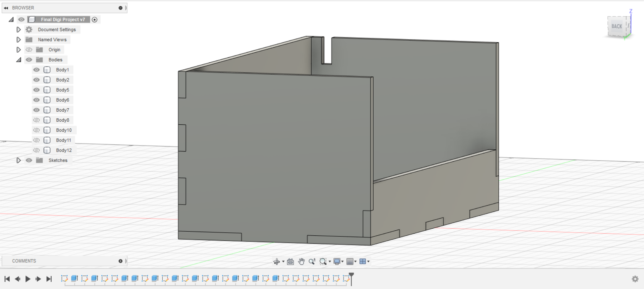Collapse the Final Digi Project v7 root node
The image size is (644, 289).
pyautogui.click(x=11, y=19)
